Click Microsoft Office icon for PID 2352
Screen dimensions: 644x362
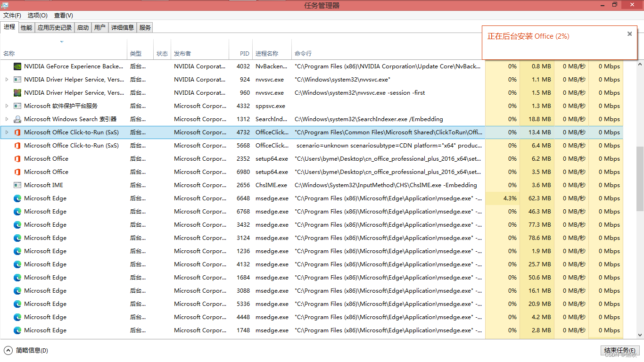click(17, 159)
